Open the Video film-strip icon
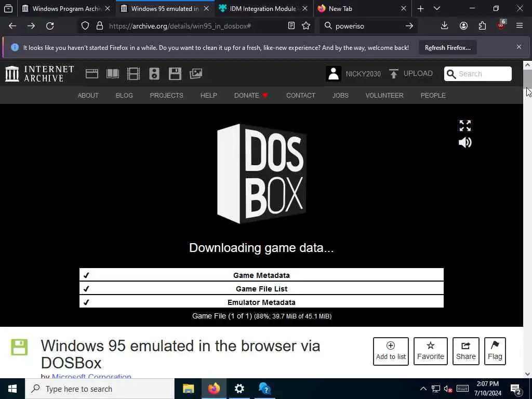 click(134, 74)
